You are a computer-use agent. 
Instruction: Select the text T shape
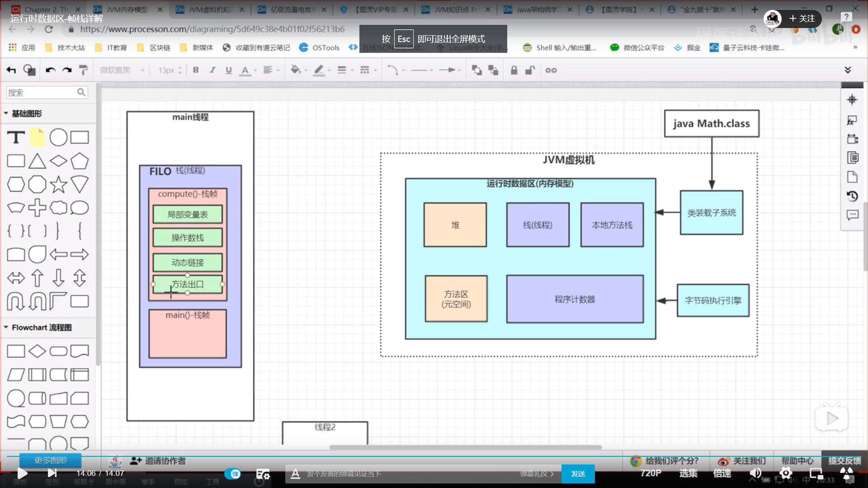16,137
